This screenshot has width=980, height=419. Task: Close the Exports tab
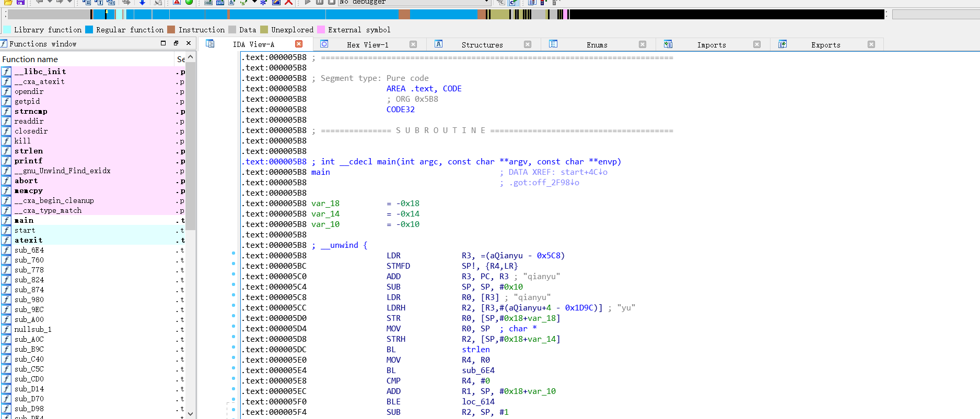point(871,44)
